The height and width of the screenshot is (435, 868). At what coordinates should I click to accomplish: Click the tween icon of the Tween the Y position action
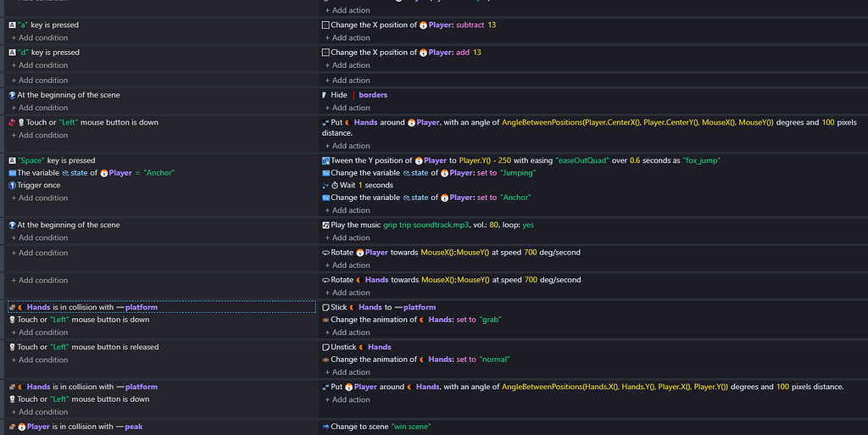pyautogui.click(x=325, y=160)
